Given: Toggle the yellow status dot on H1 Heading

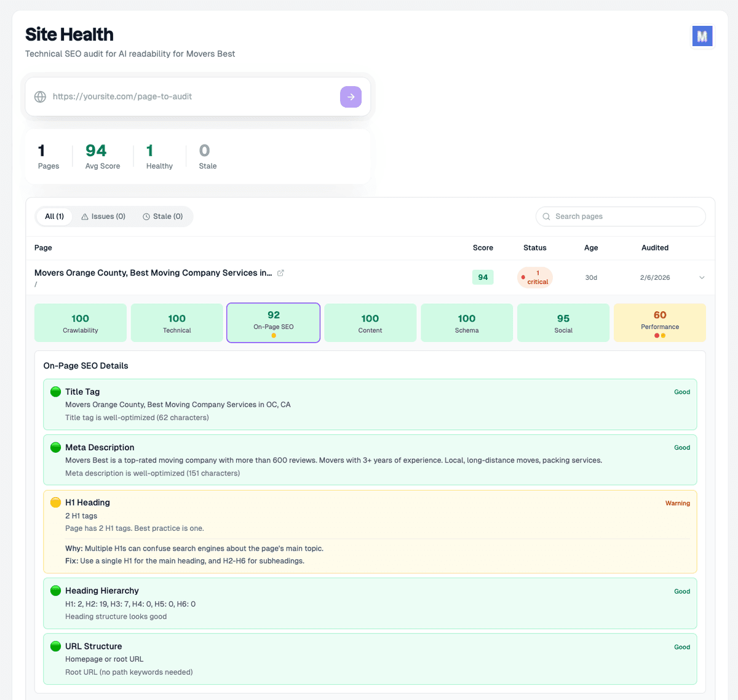Looking at the screenshot, I should pos(55,503).
